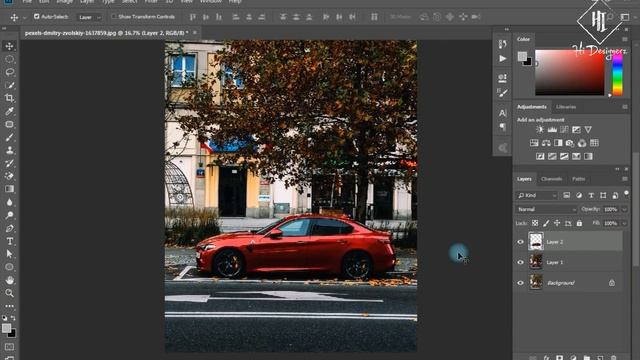
Task: Toggle Background layer visibility eye
Action: pyautogui.click(x=520, y=283)
